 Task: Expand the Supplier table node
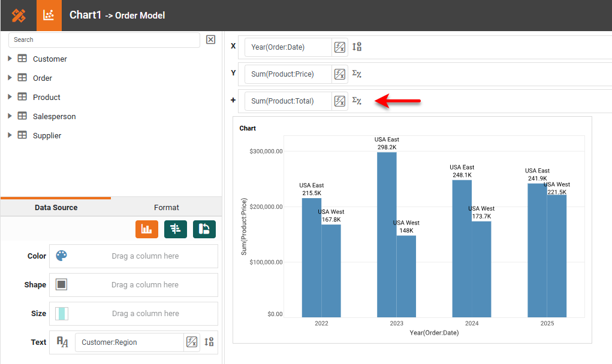click(x=10, y=135)
